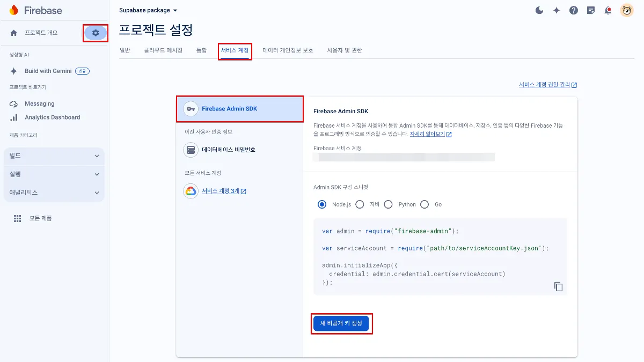Open the 서비스 계정 권한 관리 link
The image size is (644, 362).
pos(548,85)
